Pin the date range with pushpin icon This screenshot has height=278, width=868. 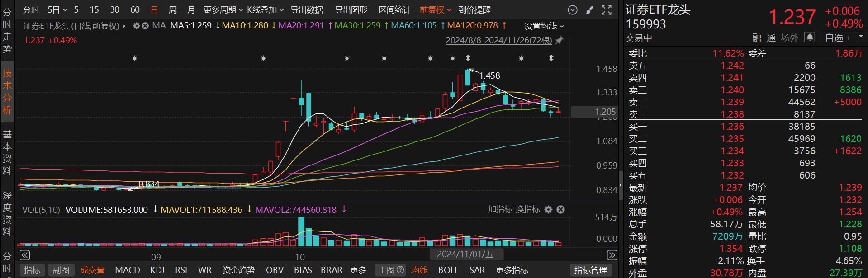click(x=560, y=40)
